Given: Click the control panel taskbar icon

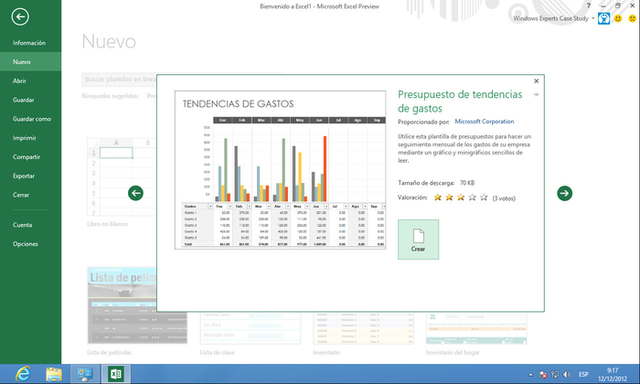Looking at the screenshot, I should click(x=85, y=374).
